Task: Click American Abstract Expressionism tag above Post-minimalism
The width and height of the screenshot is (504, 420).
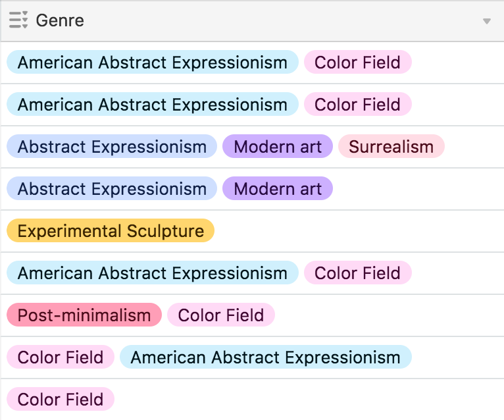Action: [x=152, y=273]
